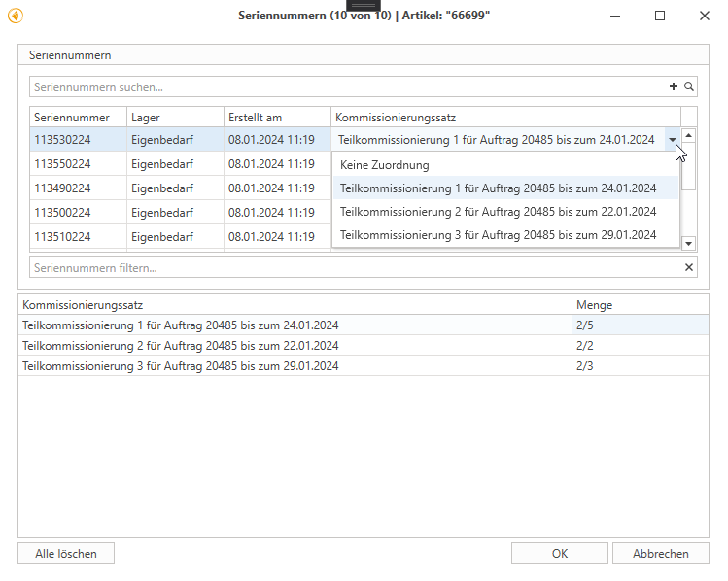The image size is (728, 581).
Task: Maximize the Seriennummern dialog window
Action: [x=660, y=16]
